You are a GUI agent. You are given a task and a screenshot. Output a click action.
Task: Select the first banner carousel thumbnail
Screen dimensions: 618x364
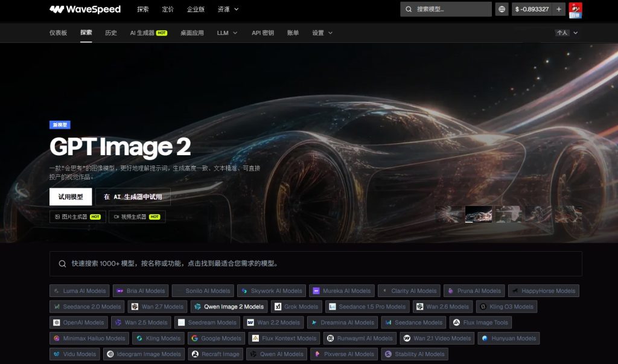pos(448,214)
